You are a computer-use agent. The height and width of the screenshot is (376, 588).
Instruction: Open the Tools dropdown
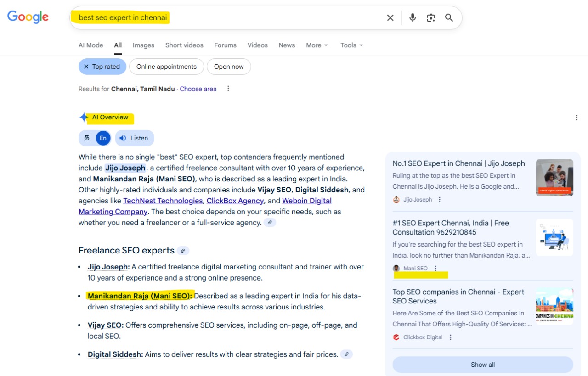[351, 45]
